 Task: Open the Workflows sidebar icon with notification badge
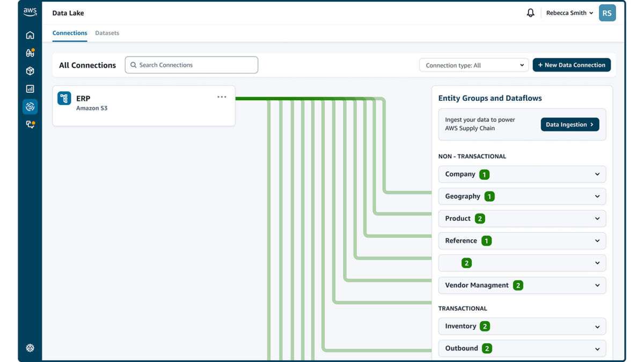[x=30, y=124]
